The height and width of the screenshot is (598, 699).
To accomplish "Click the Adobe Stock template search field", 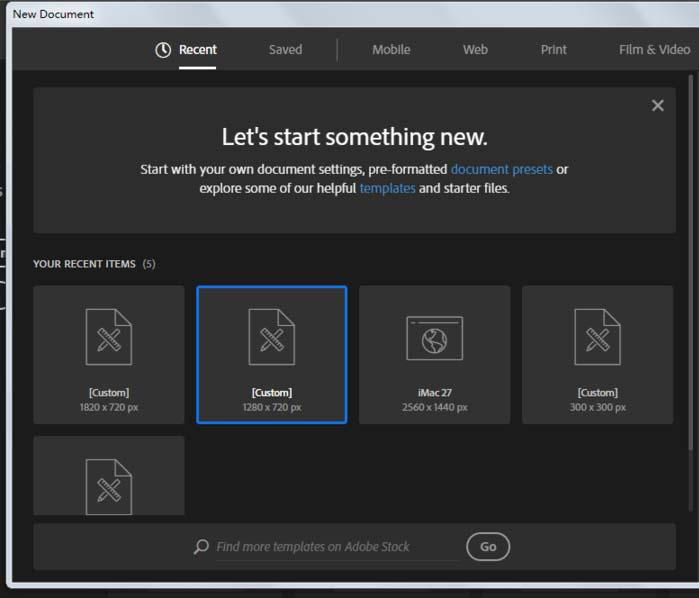I will 337,547.
